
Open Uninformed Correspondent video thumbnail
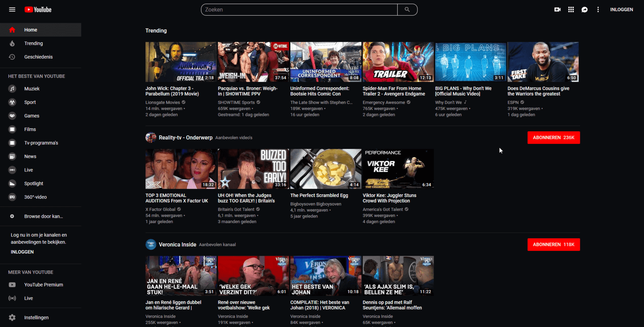pyautogui.click(x=326, y=62)
